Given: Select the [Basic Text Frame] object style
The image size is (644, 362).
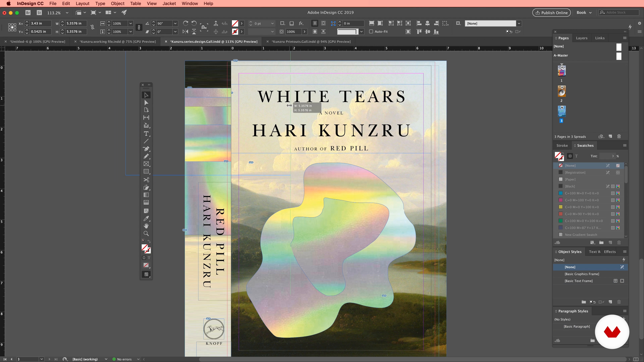Looking at the screenshot, I should point(578,281).
